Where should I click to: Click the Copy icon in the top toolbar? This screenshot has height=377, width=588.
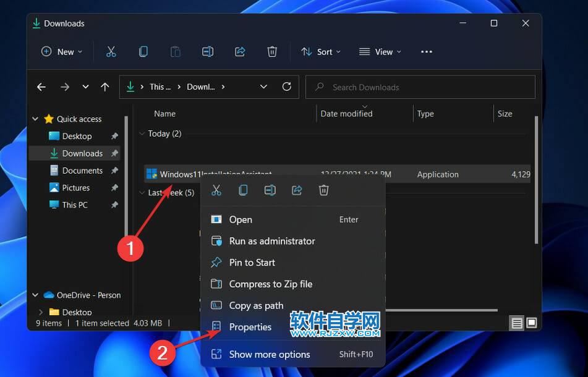tap(143, 52)
